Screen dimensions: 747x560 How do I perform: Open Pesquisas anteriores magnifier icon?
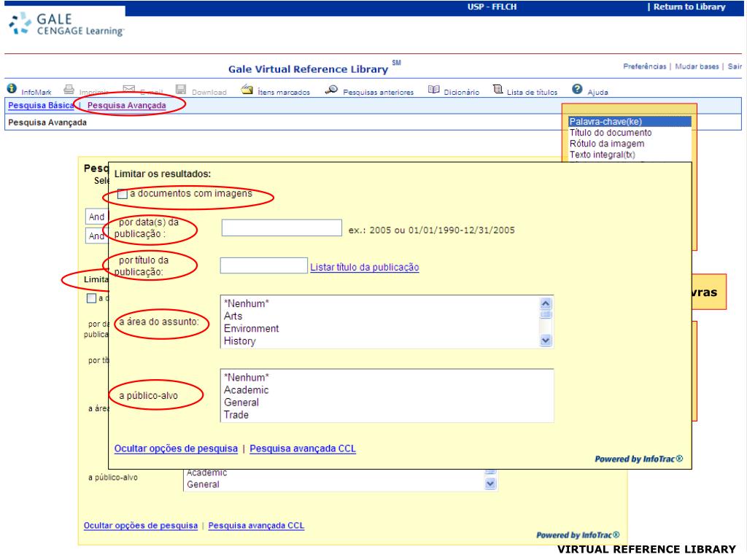pyautogui.click(x=331, y=89)
